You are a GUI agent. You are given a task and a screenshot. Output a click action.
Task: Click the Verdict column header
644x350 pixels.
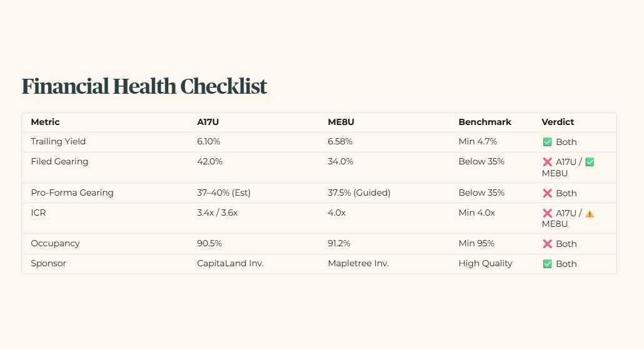558,122
